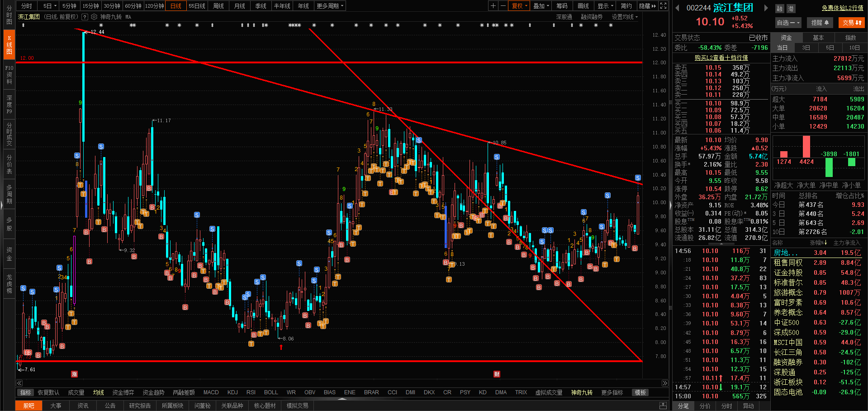The image size is (868, 411).
Task: Open the 多周期 sidebar item
Action: click(x=9, y=194)
